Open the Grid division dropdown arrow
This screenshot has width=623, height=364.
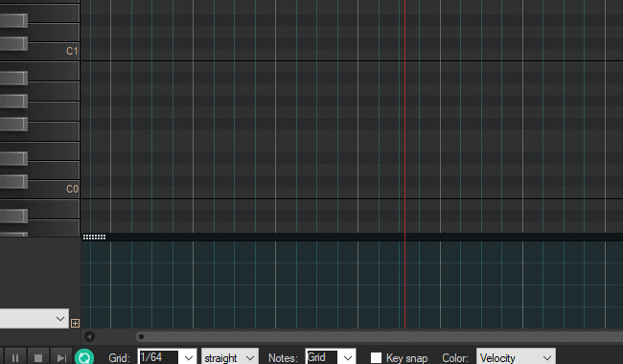point(188,358)
